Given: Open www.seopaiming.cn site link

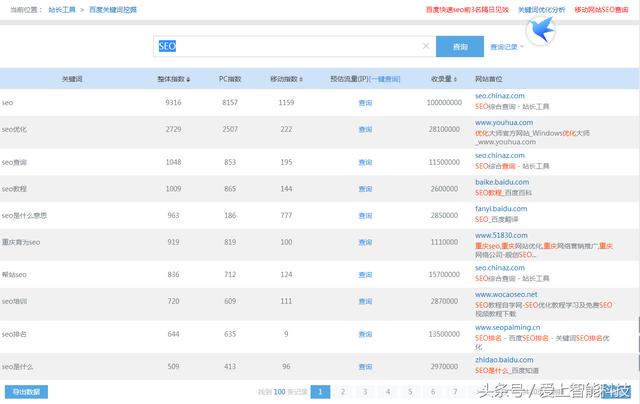Looking at the screenshot, I should 507,327.
